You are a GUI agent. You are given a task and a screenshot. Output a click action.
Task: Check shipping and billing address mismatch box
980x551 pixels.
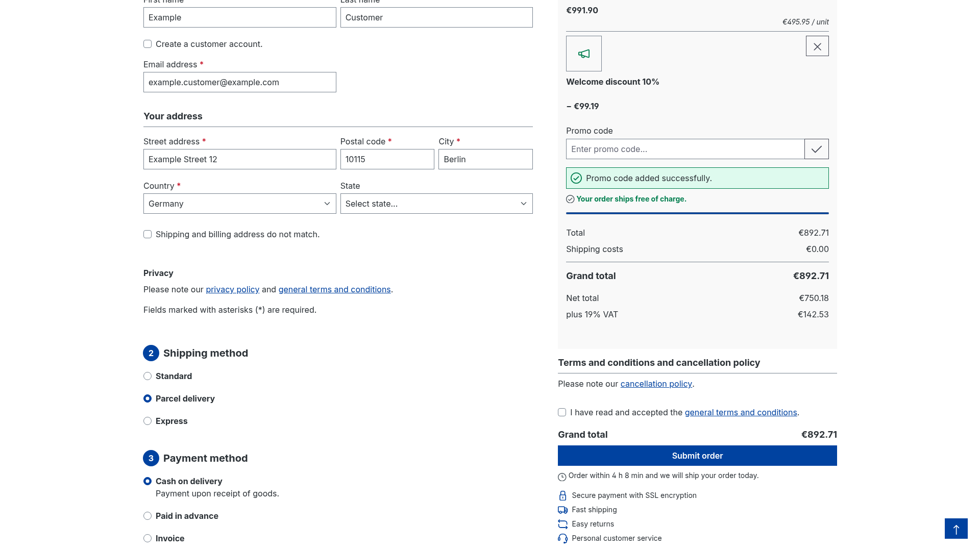pyautogui.click(x=148, y=234)
